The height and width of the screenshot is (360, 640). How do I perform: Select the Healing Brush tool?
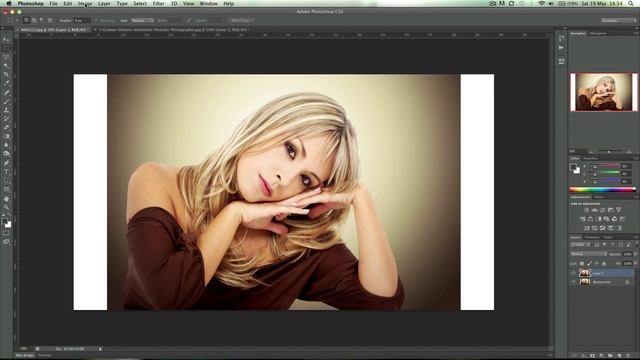tap(6, 93)
